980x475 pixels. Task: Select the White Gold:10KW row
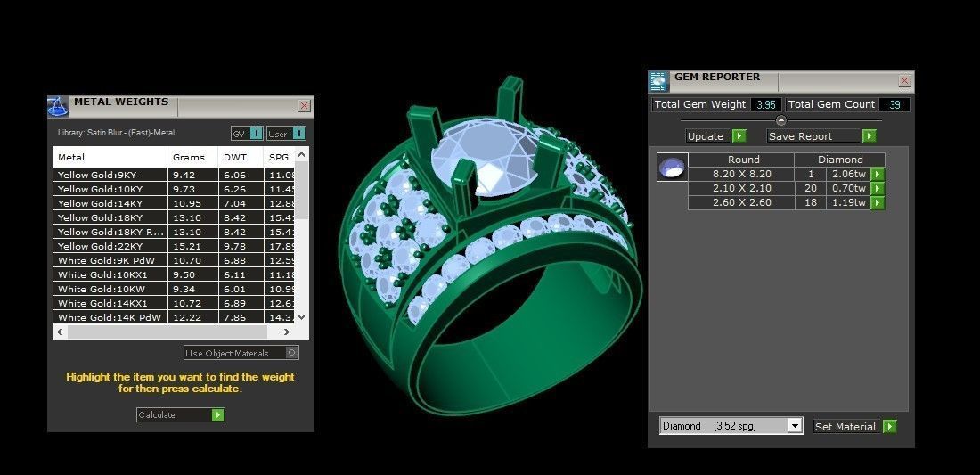(x=174, y=289)
